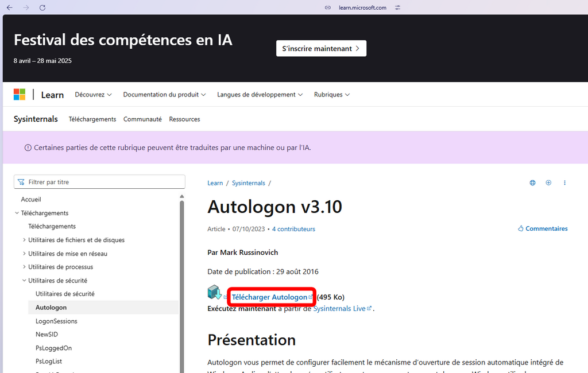Click Festival des compétences en IA heading

(x=123, y=40)
